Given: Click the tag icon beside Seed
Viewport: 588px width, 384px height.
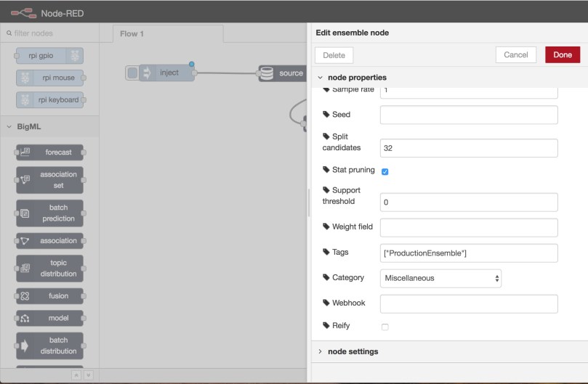Looking at the screenshot, I should tap(326, 114).
